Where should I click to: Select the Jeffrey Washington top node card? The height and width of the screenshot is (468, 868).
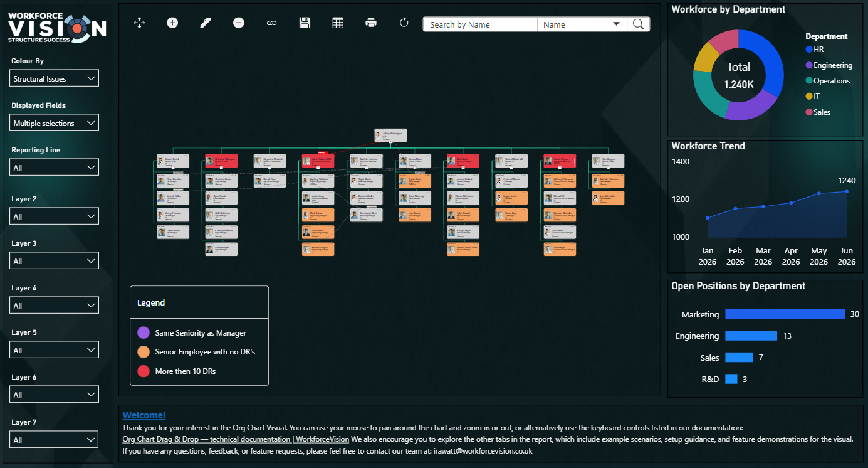[390, 135]
